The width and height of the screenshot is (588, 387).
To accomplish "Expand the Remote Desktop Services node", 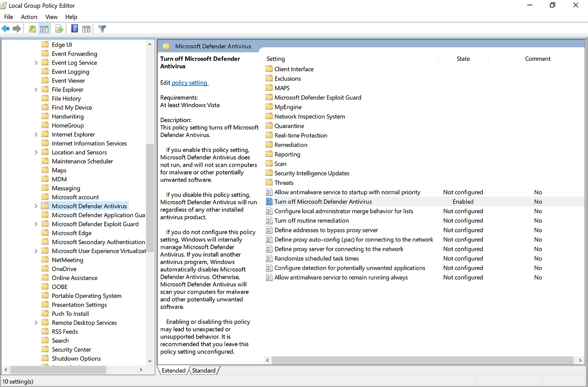I will coord(36,322).
